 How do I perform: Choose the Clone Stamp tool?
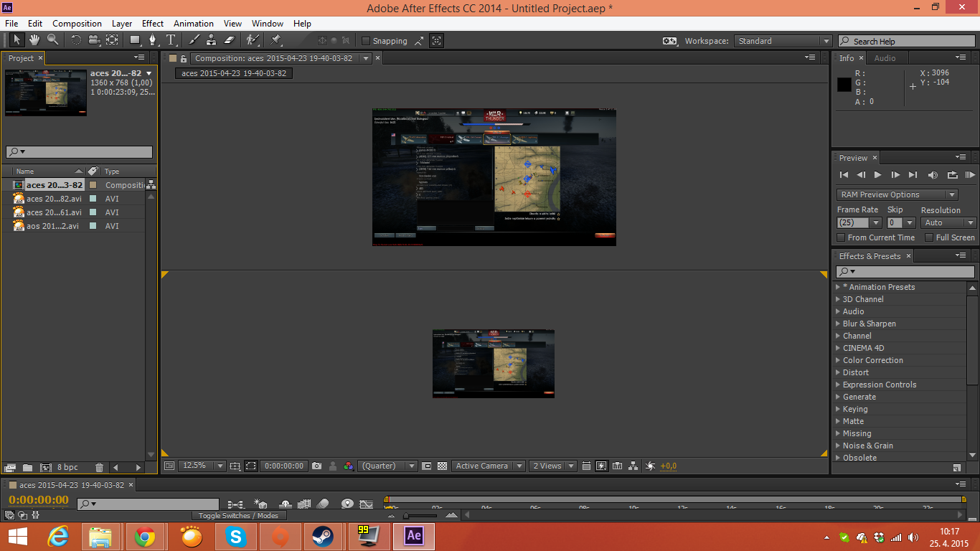click(212, 40)
